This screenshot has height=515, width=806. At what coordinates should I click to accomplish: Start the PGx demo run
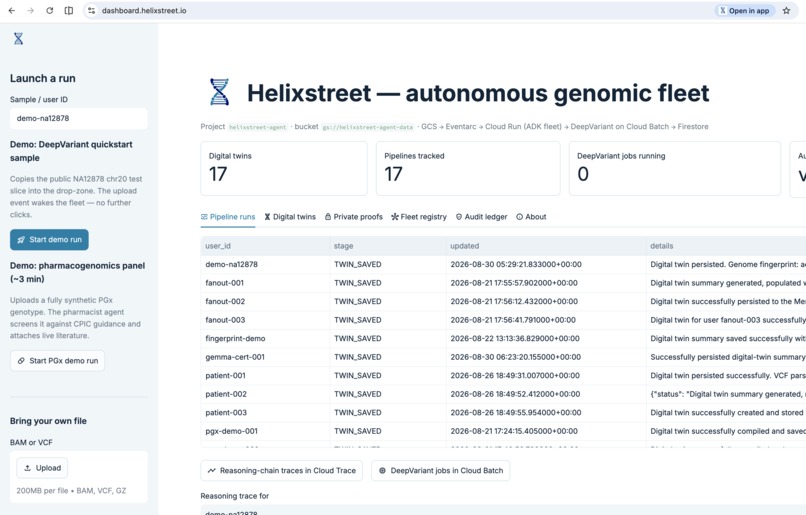point(58,361)
